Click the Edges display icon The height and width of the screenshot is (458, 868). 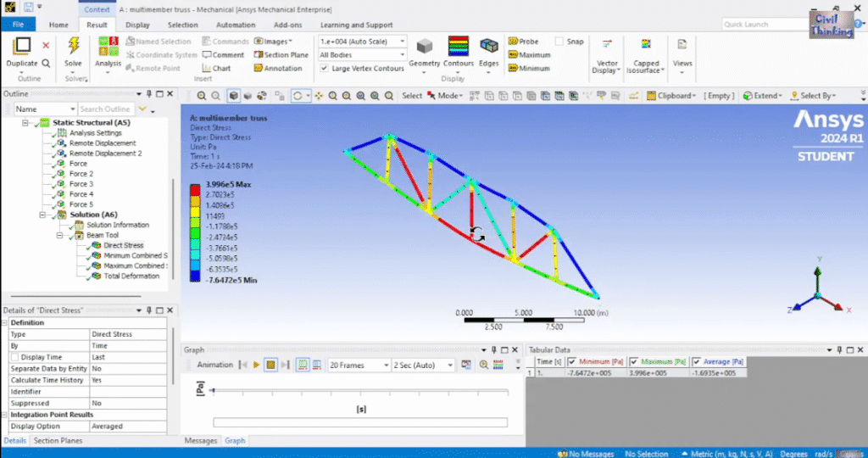(x=489, y=47)
